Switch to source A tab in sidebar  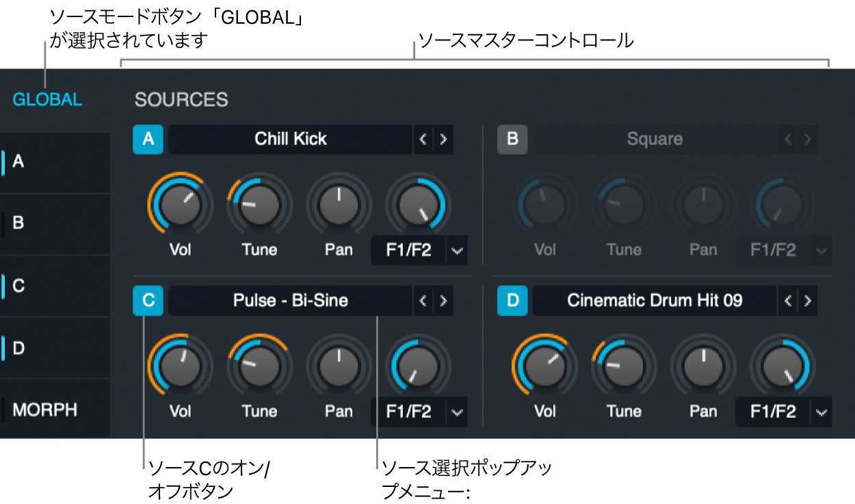[x=55, y=162]
